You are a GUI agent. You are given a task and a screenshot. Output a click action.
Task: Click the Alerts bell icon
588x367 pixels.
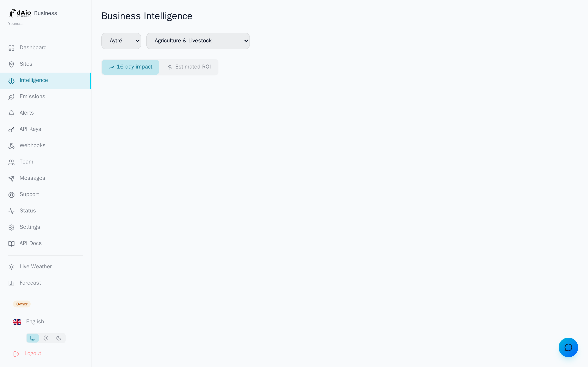click(x=11, y=113)
